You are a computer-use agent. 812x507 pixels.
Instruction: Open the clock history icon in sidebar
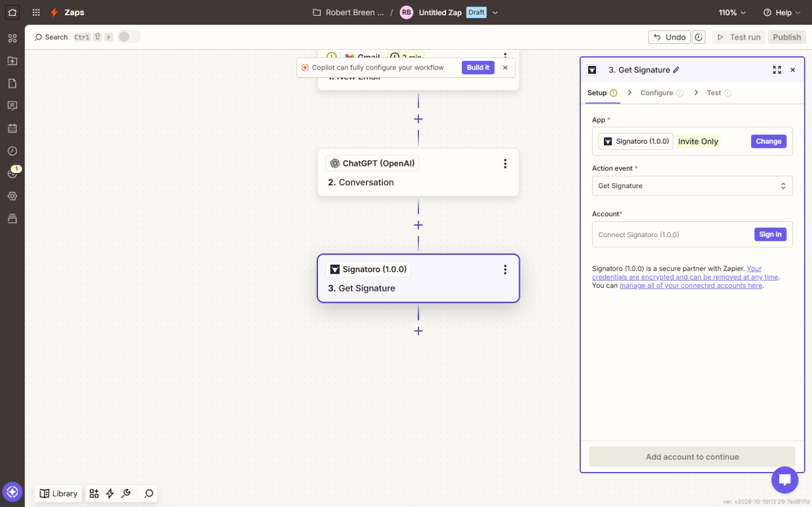(12, 151)
